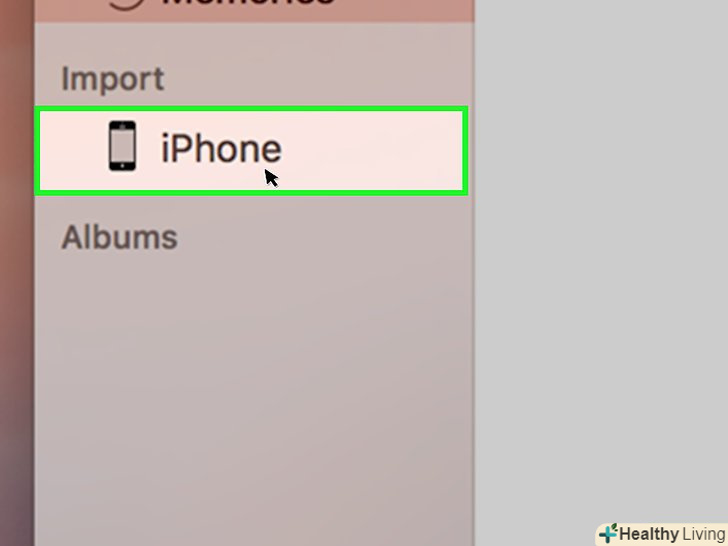The height and width of the screenshot is (546, 728).
Task: Click the desktop wallpaper strip left of window
Action: point(17,273)
